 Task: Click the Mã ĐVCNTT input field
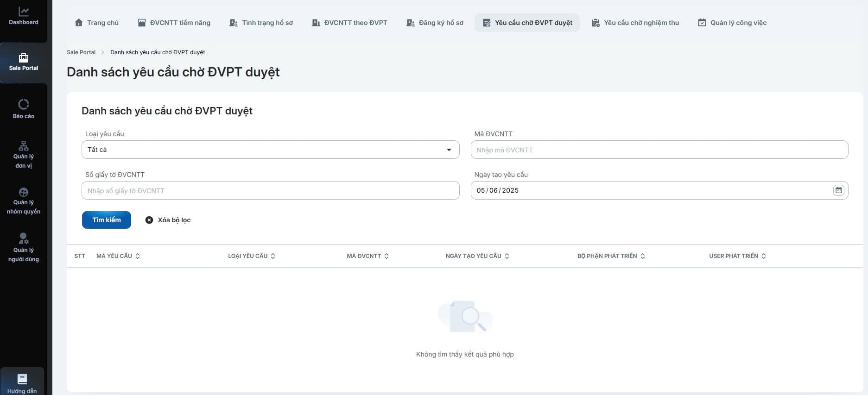659,150
